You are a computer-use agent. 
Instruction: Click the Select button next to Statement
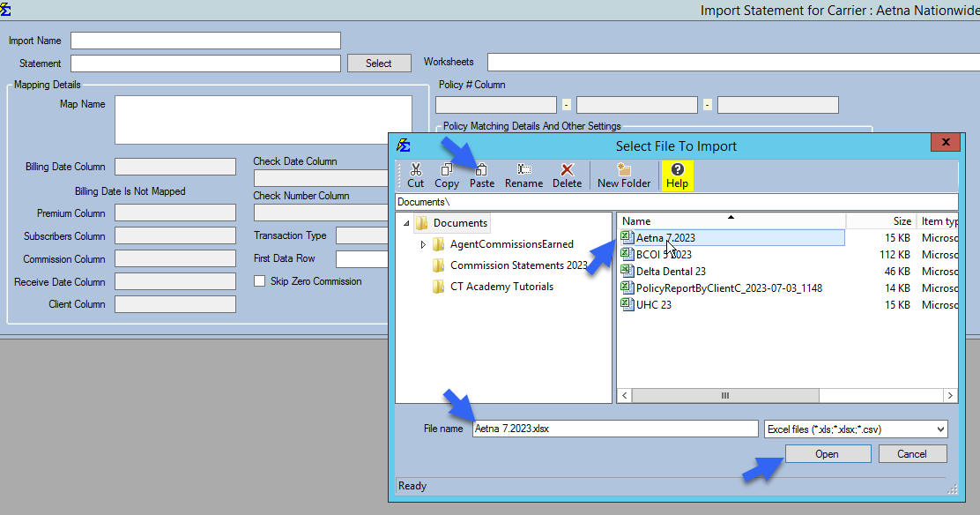pyautogui.click(x=378, y=63)
